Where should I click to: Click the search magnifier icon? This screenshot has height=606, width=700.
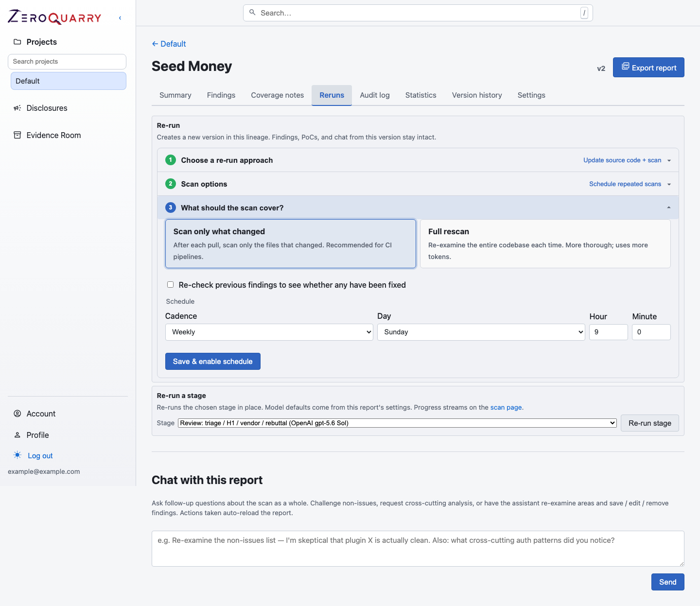click(x=252, y=13)
